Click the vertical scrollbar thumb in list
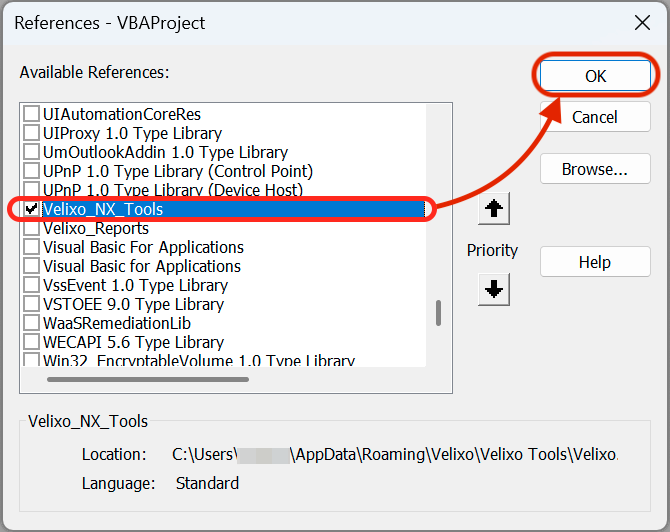 438,313
